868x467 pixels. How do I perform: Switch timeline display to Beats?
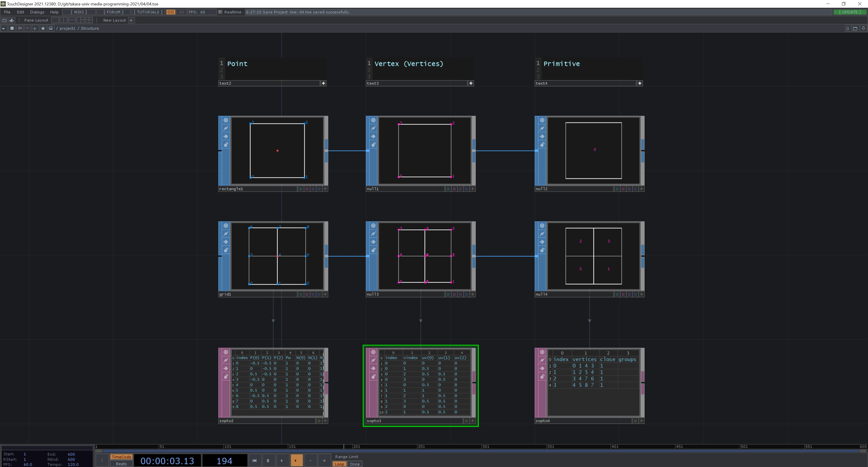tap(121, 464)
